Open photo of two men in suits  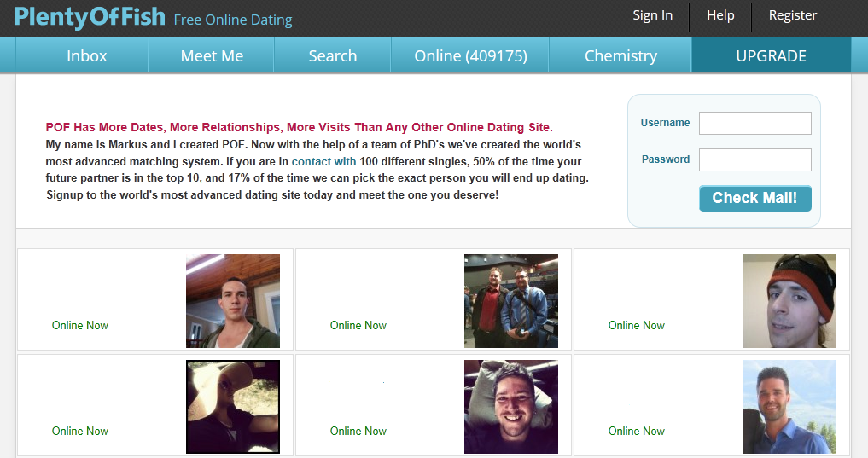point(511,301)
